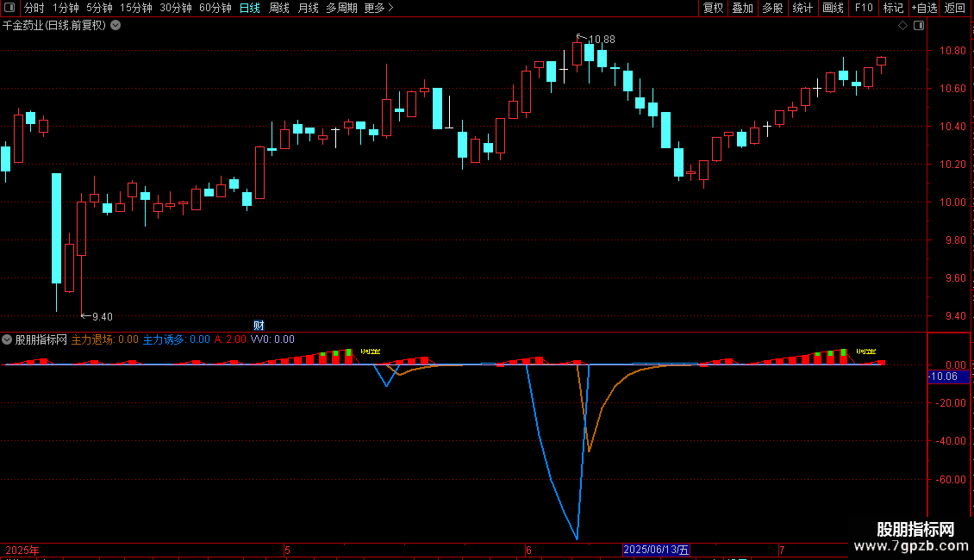Click the 千金药业(日线.前复权) chart title
This screenshot has width=974, height=560.
click(x=54, y=26)
